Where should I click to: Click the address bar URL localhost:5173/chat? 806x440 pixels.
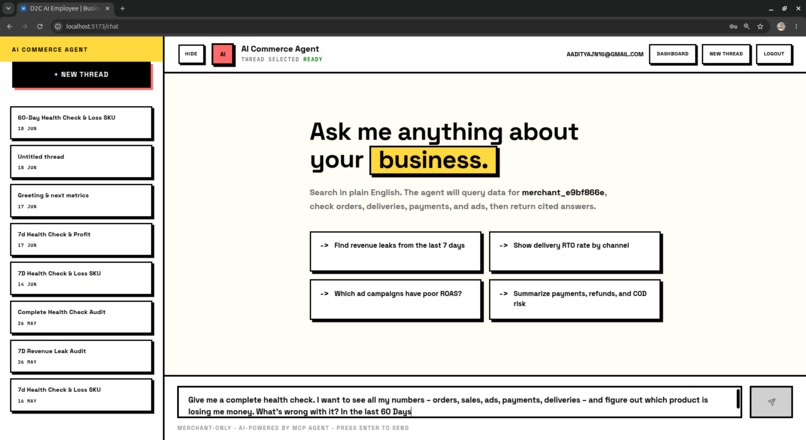[x=92, y=26]
